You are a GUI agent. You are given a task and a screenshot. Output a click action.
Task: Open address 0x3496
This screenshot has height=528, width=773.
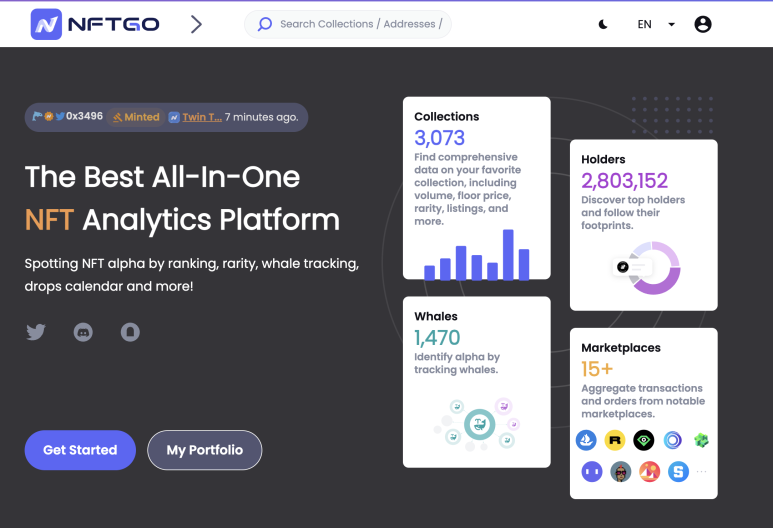(x=84, y=116)
